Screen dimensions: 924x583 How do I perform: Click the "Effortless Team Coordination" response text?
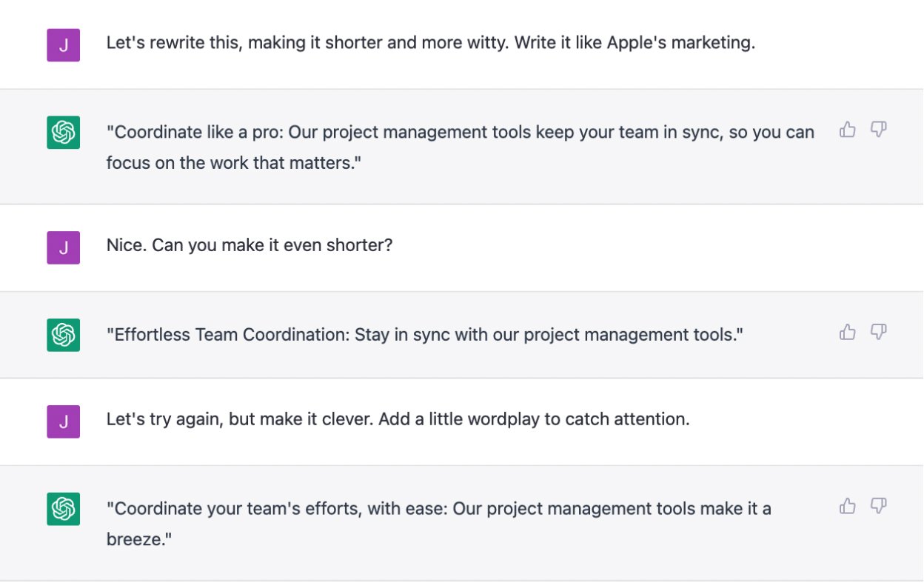[x=425, y=335]
